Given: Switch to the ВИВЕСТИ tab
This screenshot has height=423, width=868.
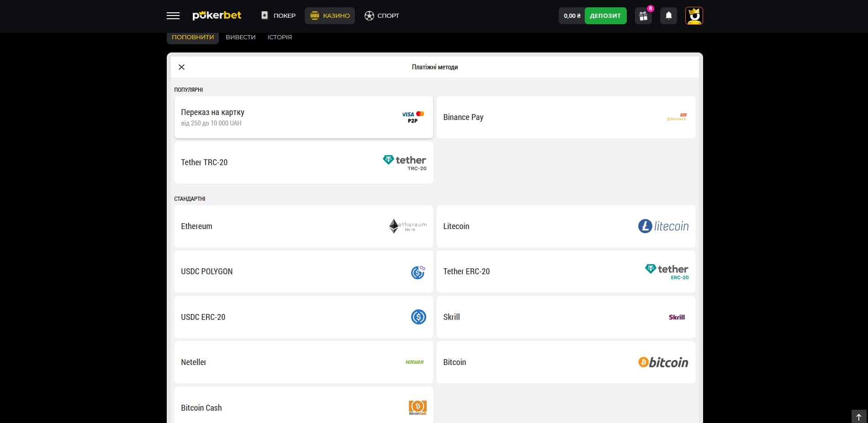Looking at the screenshot, I should pyautogui.click(x=241, y=37).
